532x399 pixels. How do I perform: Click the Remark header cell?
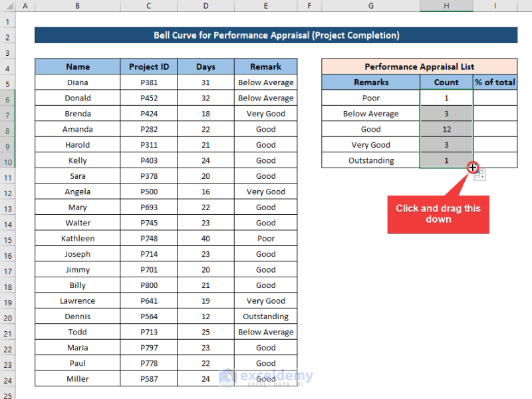tap(265, 66)
